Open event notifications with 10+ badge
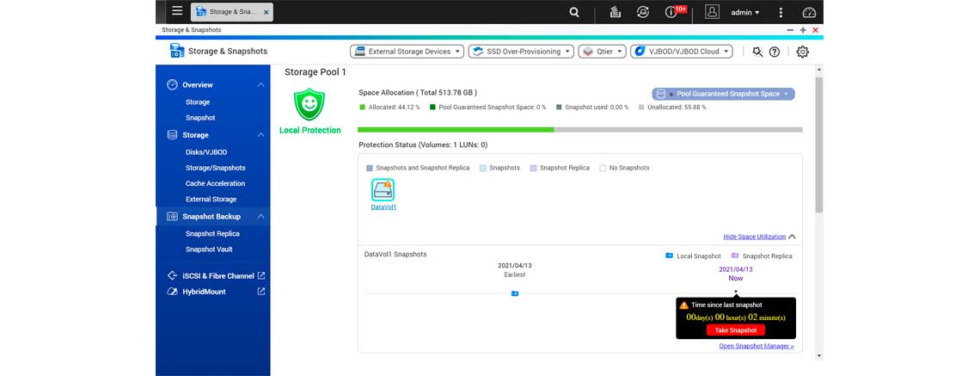Screen dimensions: 980x376 click(672, 12)
